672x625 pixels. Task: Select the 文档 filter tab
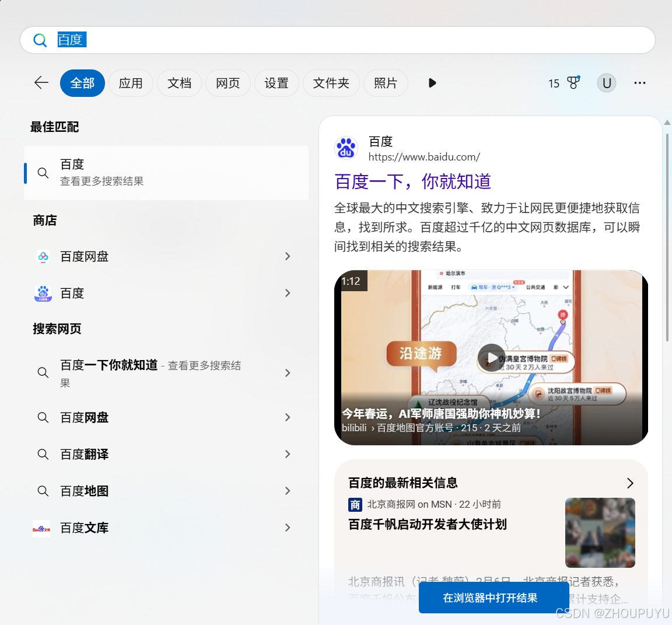click(x=179, y=83)
